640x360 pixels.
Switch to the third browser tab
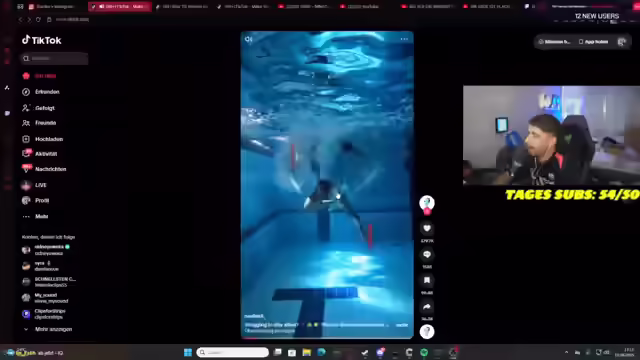coord(182,7)
